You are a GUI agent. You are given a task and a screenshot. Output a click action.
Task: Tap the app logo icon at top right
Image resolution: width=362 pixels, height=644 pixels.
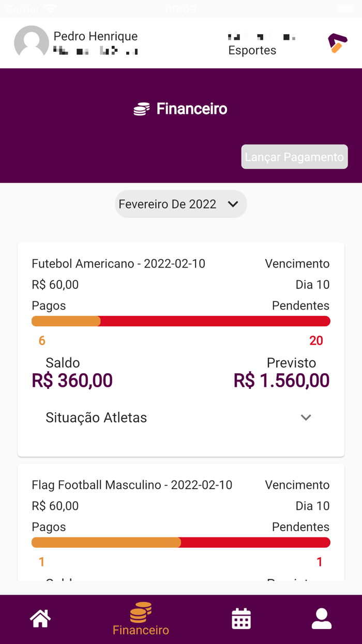point(337,43)
